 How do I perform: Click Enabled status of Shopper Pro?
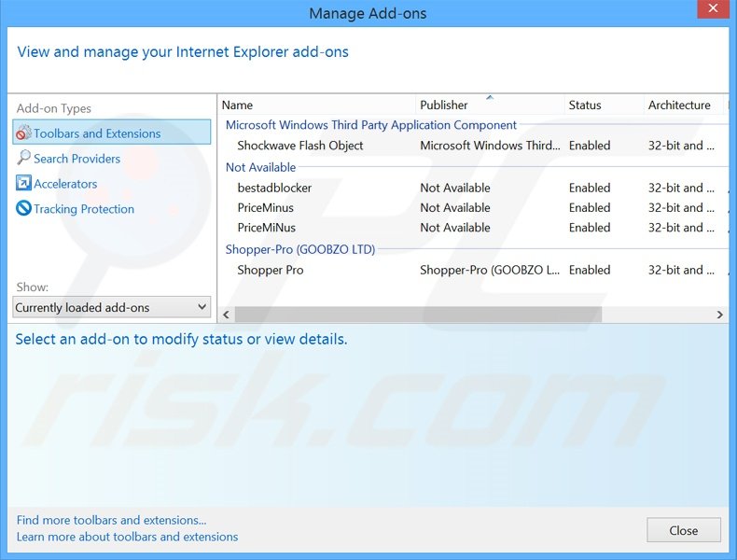[590, 270]
